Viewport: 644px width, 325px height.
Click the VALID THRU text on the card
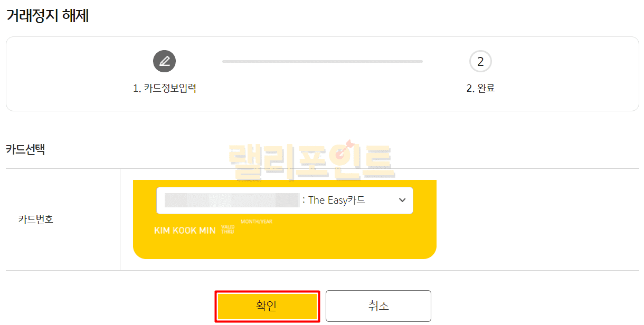[x=228, y=230]
